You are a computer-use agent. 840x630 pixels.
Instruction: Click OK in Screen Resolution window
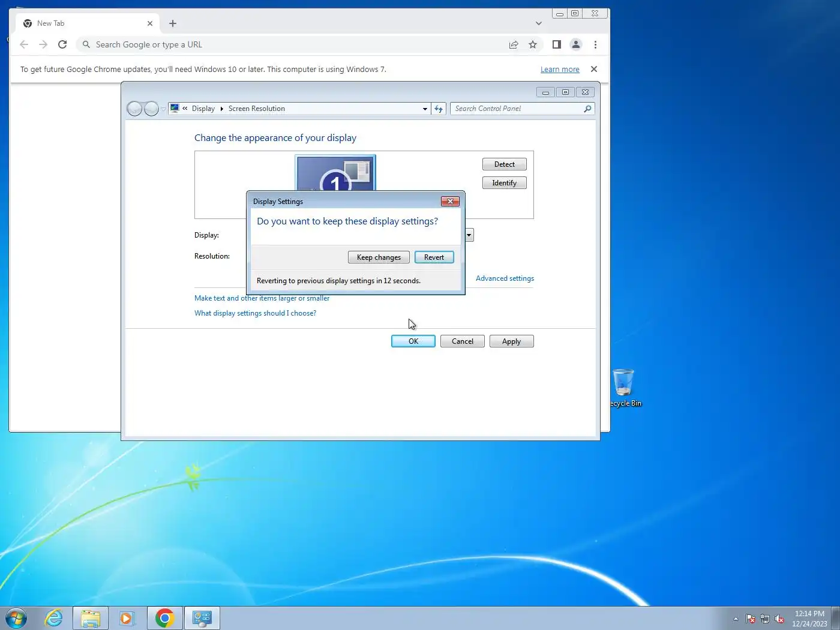coord(413,341)
